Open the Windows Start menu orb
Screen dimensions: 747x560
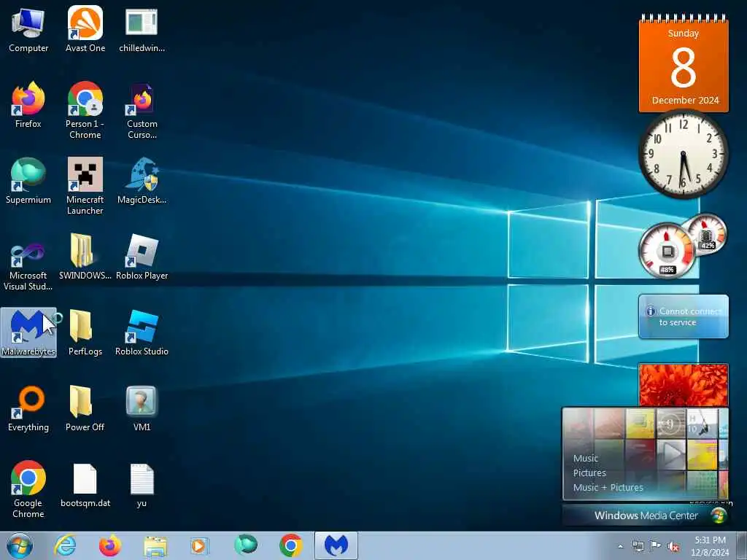pyautogui.click(x=20, y=545)
